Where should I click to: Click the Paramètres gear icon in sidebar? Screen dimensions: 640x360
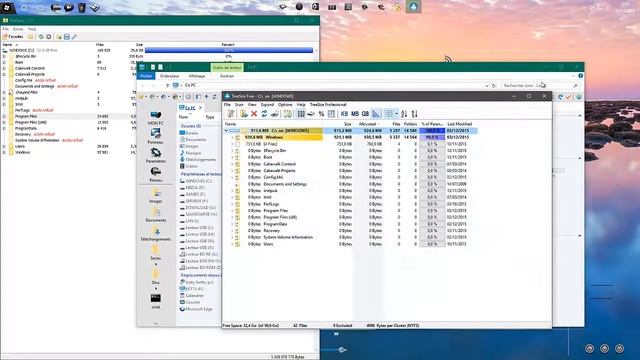[156, 155]
